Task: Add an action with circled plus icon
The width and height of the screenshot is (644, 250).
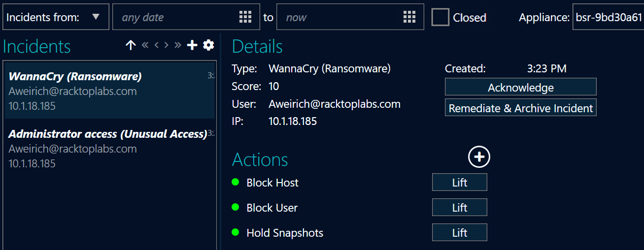Action: pos(479,157)
